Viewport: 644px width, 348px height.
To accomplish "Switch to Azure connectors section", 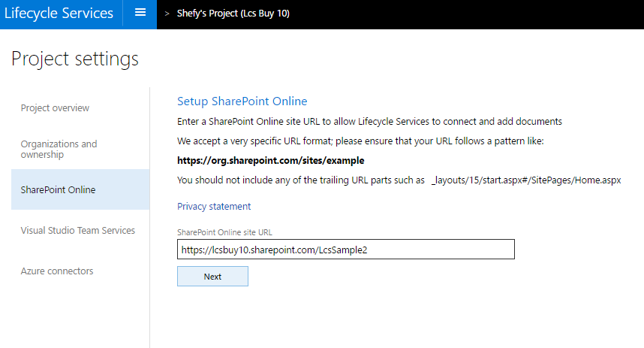I will 57,271.
